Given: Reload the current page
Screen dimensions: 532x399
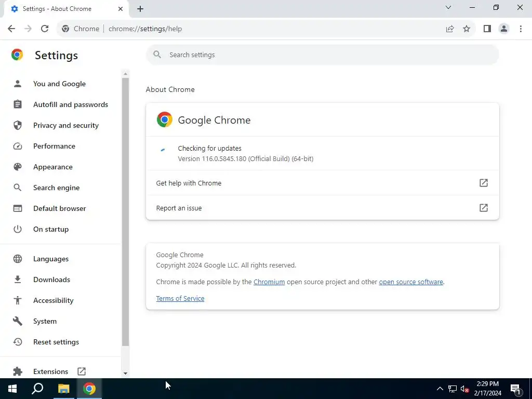Looking at the screenshot, I should 45,29.
